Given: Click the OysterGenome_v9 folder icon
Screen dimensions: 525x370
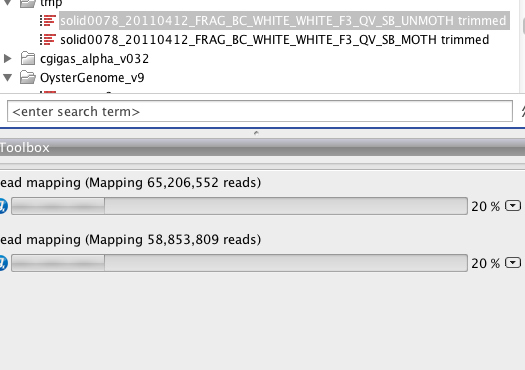Looking at the screenshot, I should click(28, 77).
